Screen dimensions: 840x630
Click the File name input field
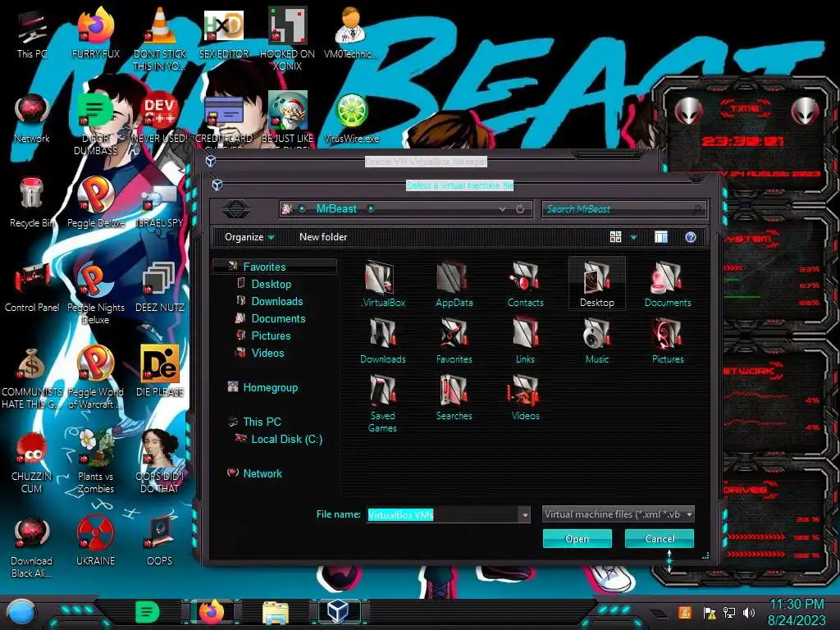point(442,515)
